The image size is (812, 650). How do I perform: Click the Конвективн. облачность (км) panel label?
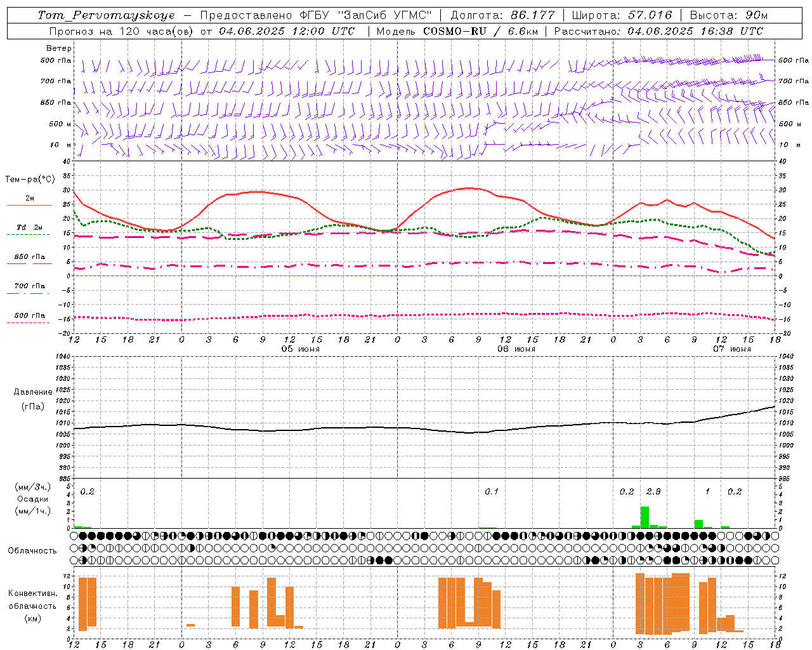pyautogui.click(x=32, y=606)
